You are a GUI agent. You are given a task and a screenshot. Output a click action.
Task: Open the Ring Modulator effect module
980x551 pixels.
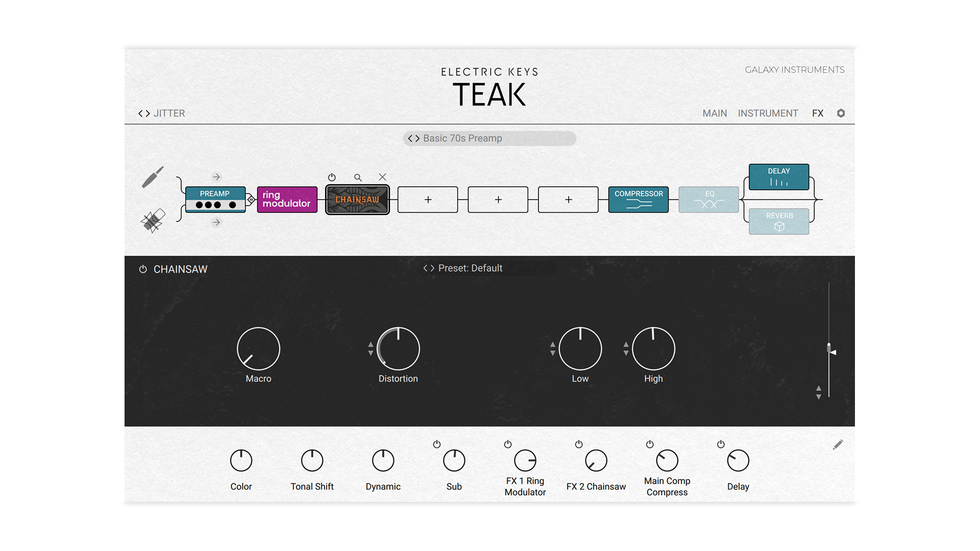(286, 199)
